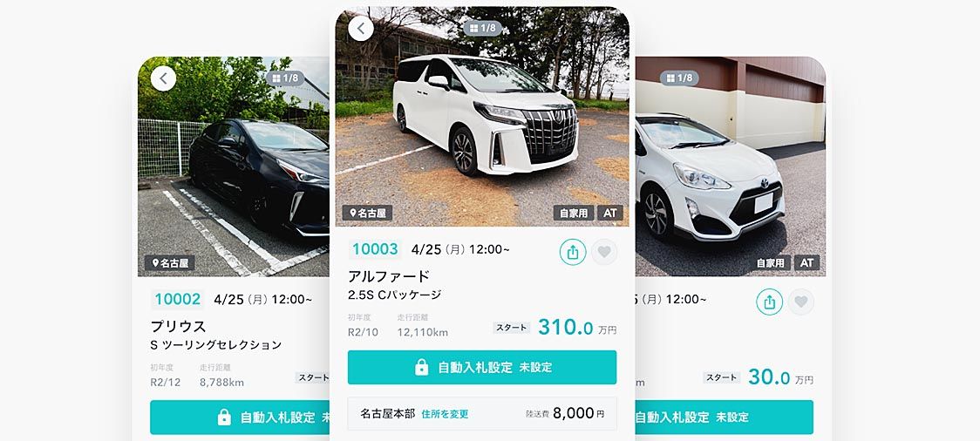Favorite the Alphard with heart icon
The height and width of the screenshot is (441, 980).
[x=603, y=252]
